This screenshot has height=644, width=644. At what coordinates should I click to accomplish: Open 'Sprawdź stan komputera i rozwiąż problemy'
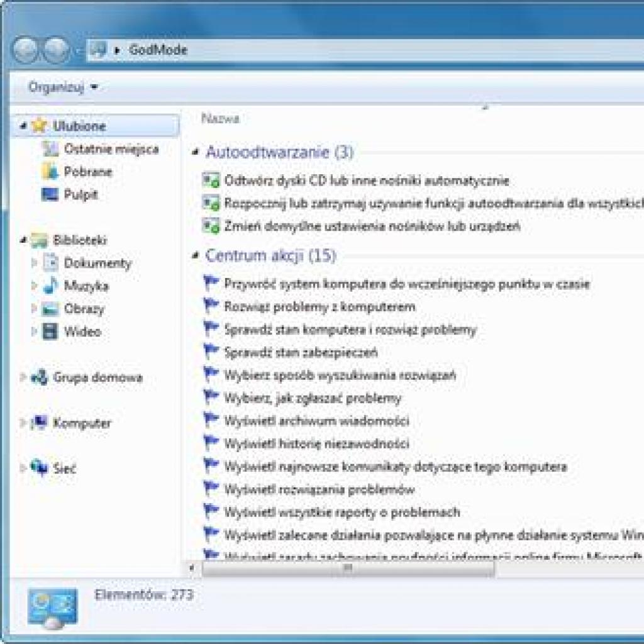pyautogui.click(x=350, y=330)
